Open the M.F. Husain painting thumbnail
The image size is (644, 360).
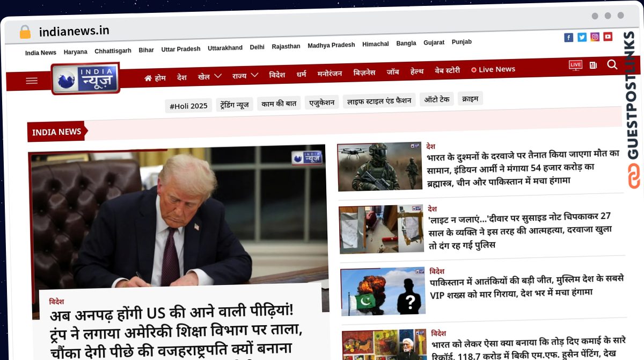(384, 345)
